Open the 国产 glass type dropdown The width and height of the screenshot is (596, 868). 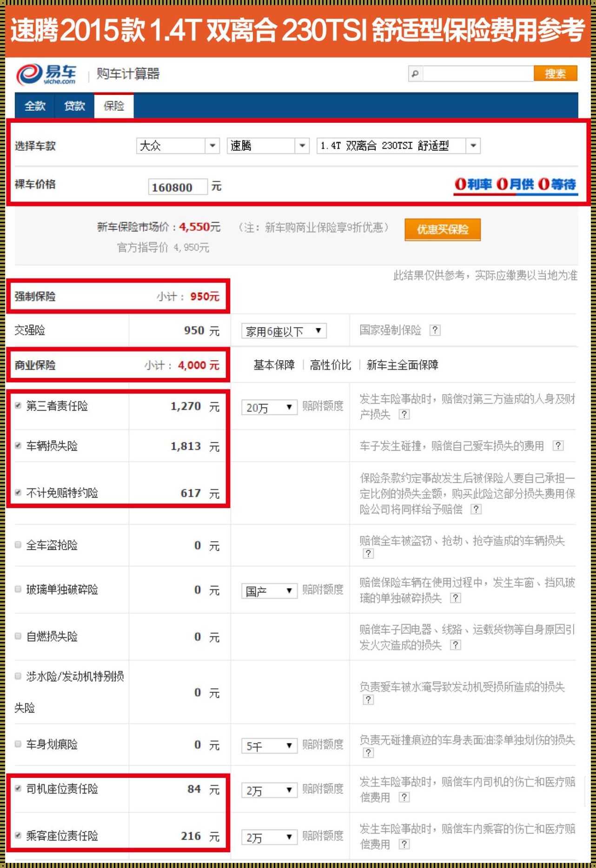pyautogui.click(x=269, y=591)
